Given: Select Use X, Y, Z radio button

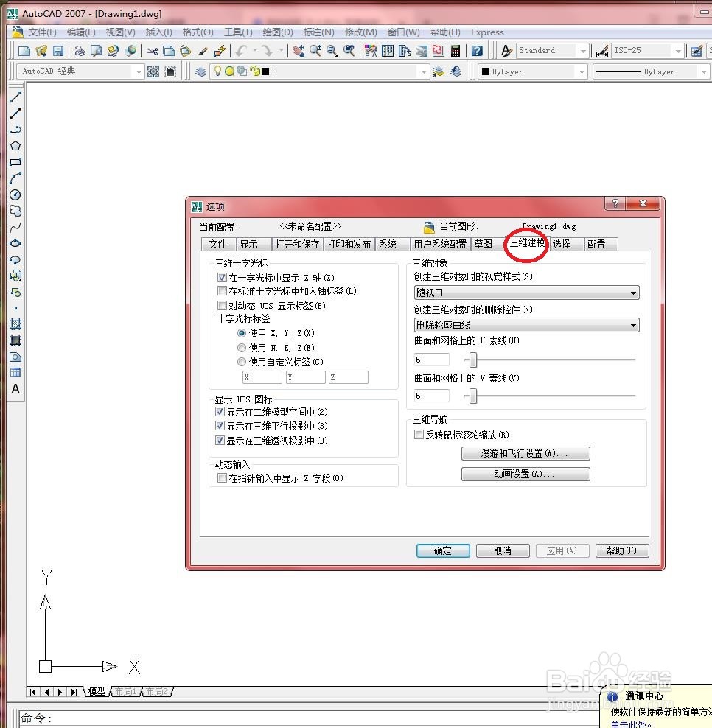Looking at the screenshot, I should pos(242,333).
